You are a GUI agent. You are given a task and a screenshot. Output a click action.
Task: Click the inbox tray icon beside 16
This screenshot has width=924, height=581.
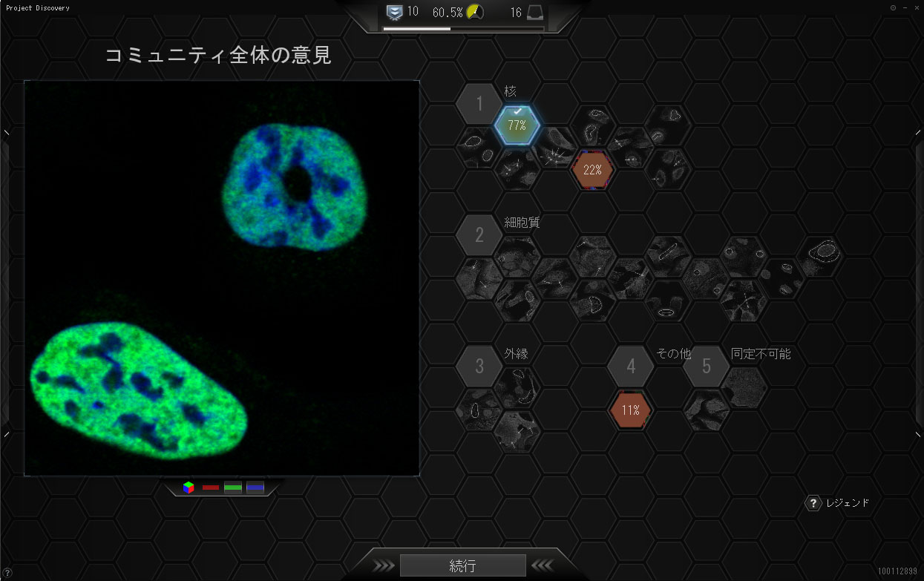[x=536, y=13]
